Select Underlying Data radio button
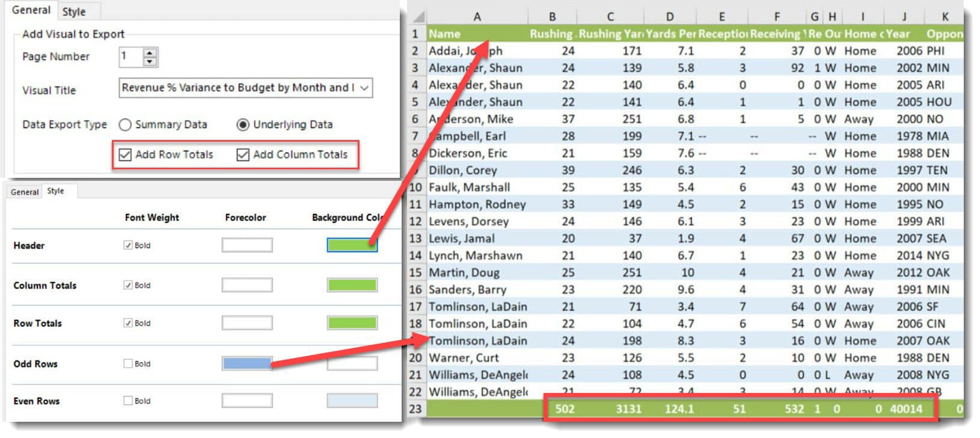Image resolution: width=980 pixels, height=438 pixels. tap(243, 125)
